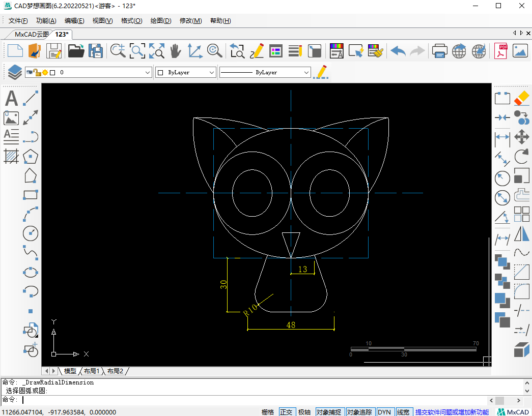Toggle 对象捕捉 object snap

(x=329, y=412)
